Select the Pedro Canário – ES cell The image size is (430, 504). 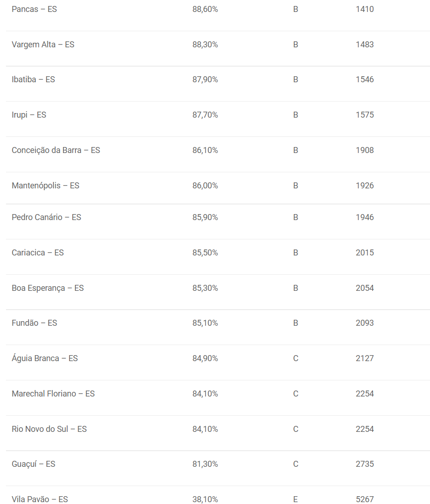[46, 217]
